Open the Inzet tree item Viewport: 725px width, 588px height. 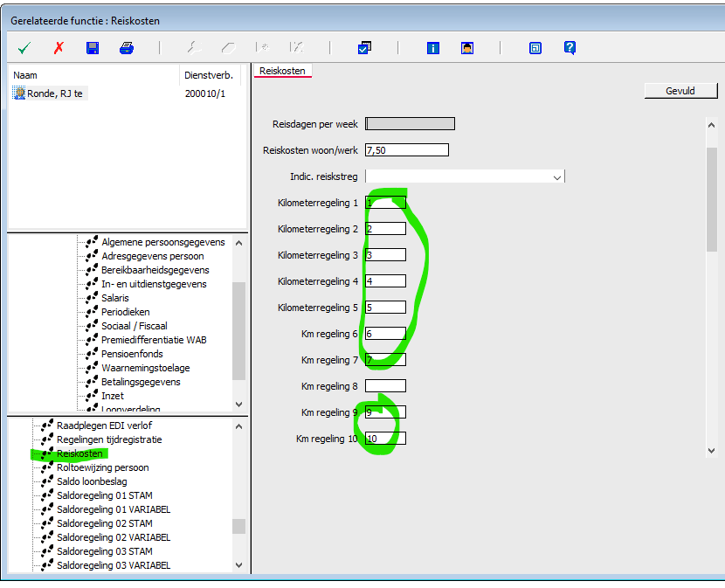(x=113, y=396)
